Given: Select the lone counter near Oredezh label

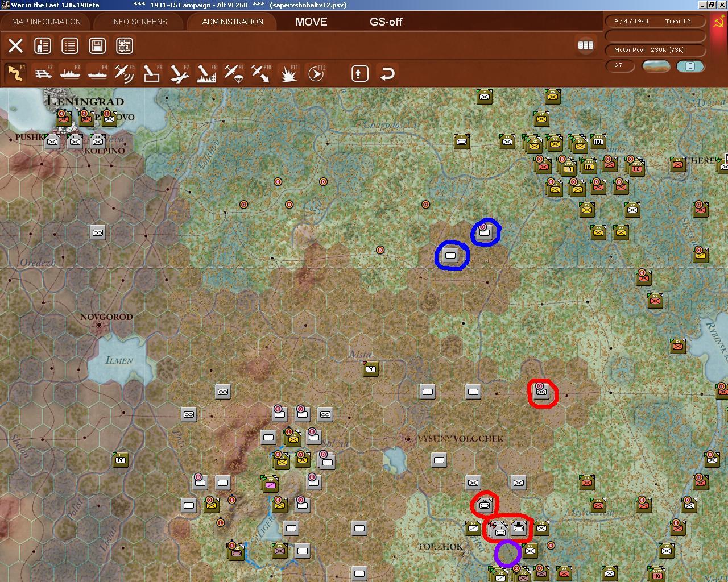Looking at the screenshot, I should click(x=98, y=232).
